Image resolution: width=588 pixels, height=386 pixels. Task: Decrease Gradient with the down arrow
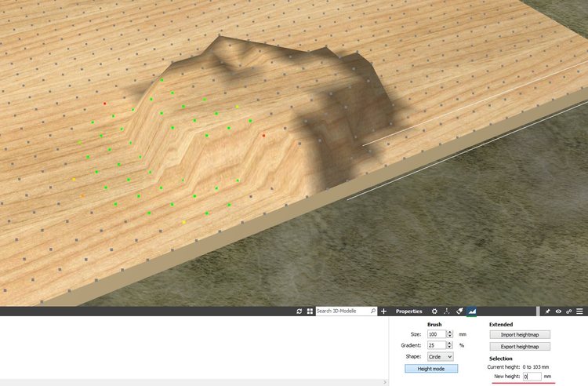tap(450, 347)
